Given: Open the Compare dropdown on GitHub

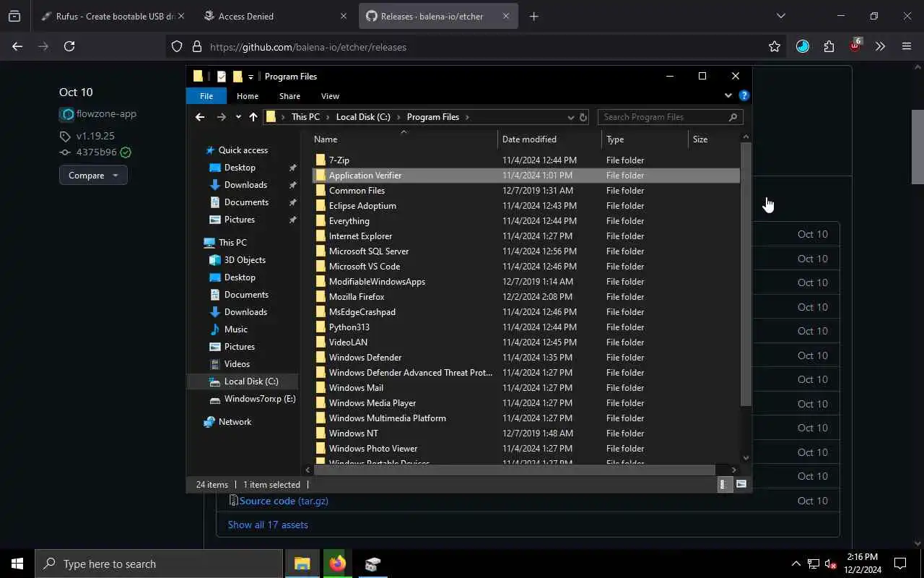Looking at the screenshot, I should click(x=93, y=175).
